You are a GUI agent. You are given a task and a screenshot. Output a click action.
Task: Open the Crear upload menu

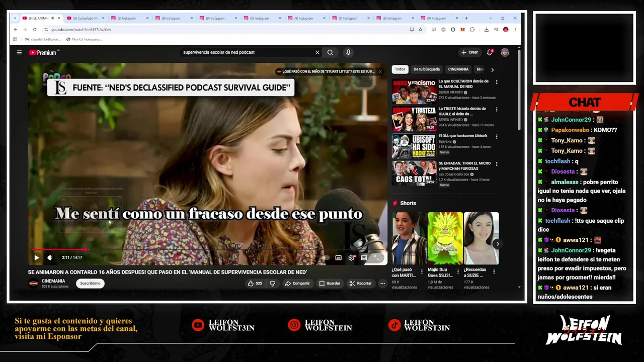coord(469,52)
